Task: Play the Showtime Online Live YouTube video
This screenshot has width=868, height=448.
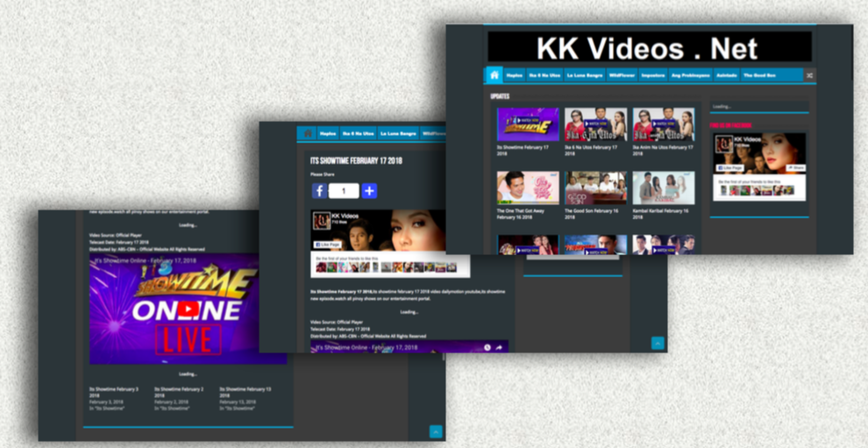Action: pyautogui.click(x=189, y=309)
